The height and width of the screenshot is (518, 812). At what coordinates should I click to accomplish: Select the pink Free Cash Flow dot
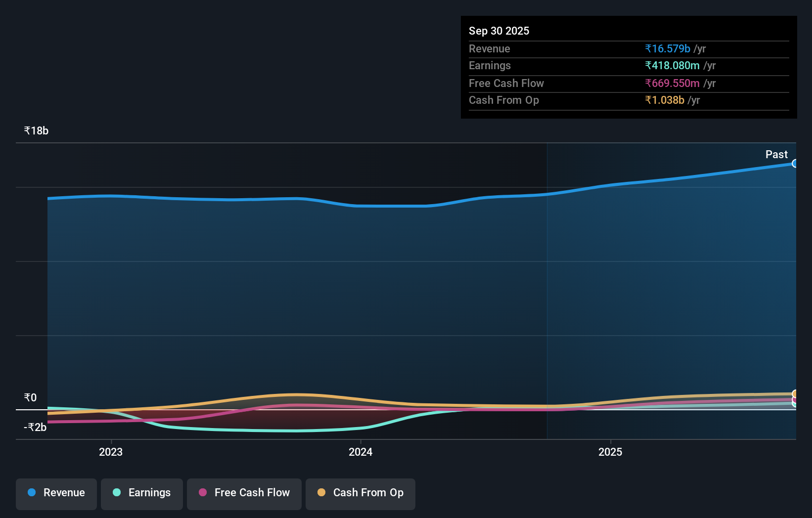pyautogui.click(x=203, y=493)
